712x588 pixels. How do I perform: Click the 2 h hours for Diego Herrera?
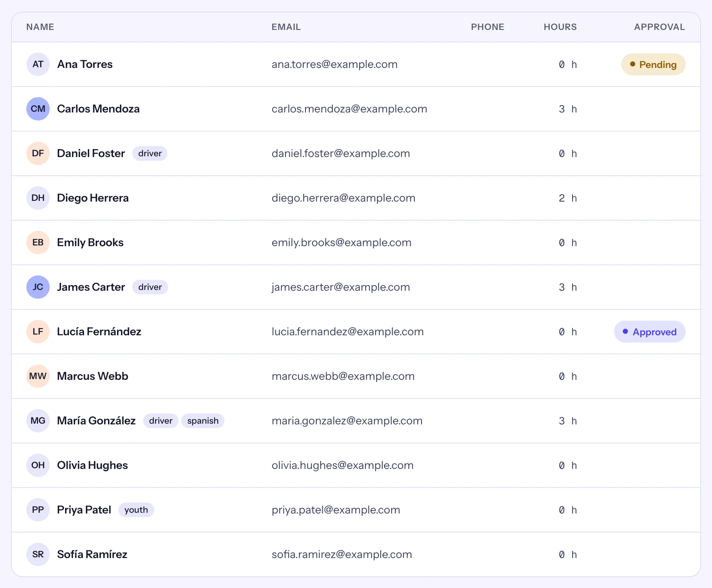click(x=568, y=198)
